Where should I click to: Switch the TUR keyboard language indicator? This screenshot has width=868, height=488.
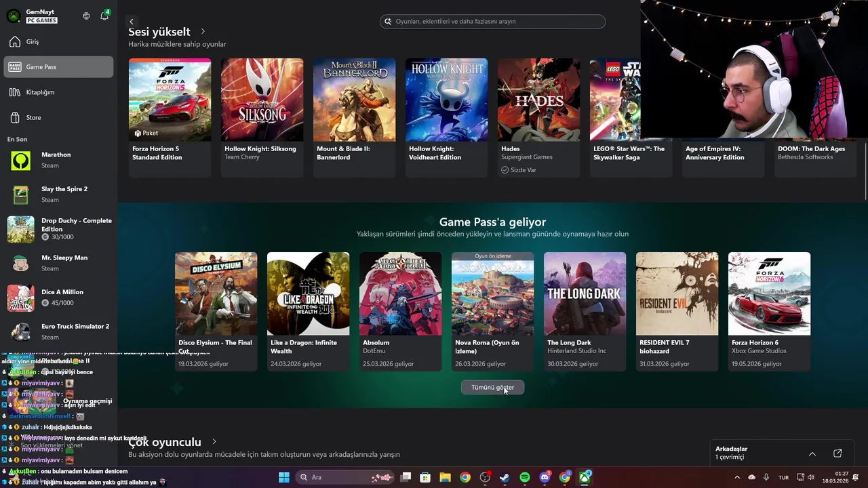click(x=783, y=477)
